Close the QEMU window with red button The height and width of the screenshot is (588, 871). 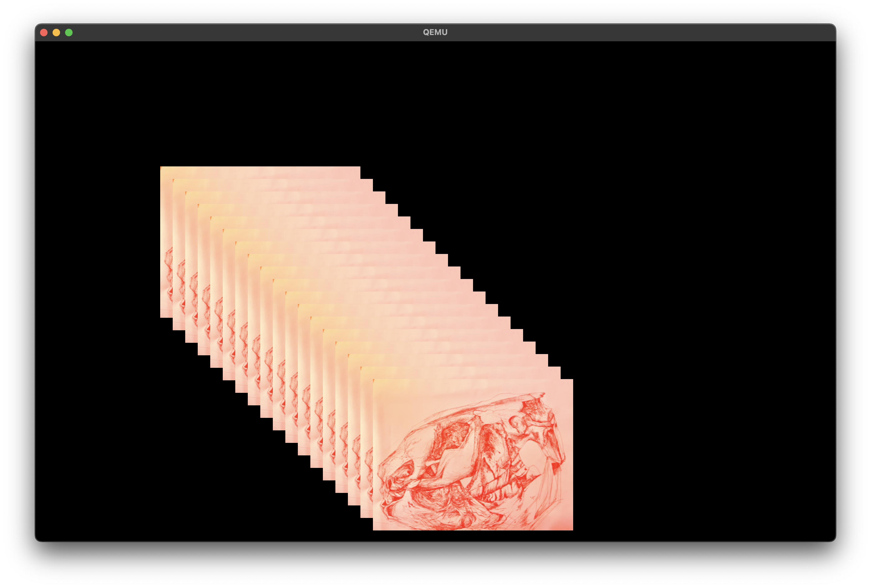[x=44, y=33]
